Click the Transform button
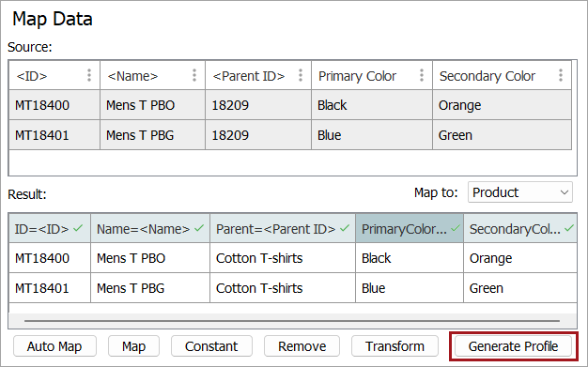 (x=395, y=346)
